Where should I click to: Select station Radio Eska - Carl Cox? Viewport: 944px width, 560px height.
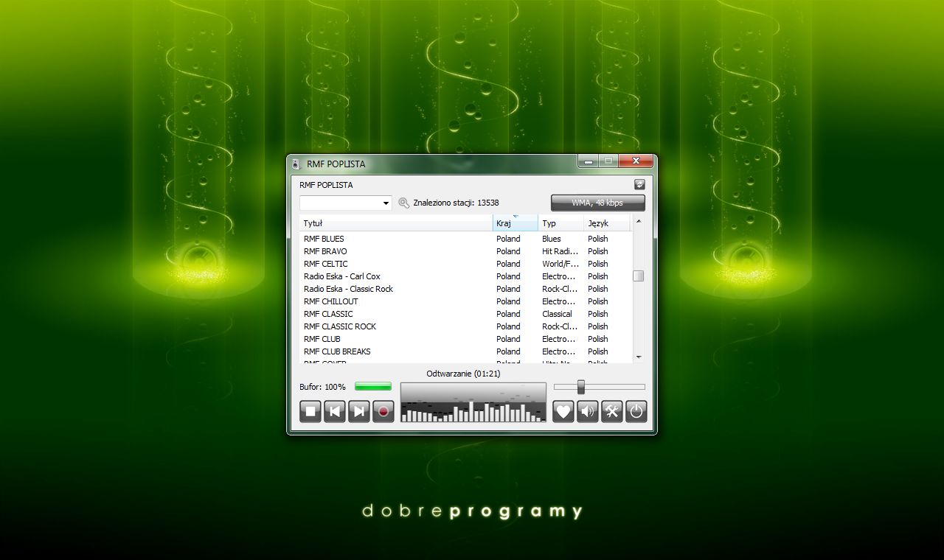point(342,276)
